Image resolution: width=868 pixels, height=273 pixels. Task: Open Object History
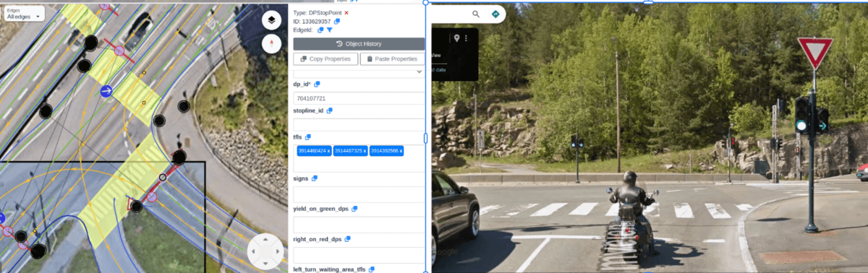(x=359, y=44)
